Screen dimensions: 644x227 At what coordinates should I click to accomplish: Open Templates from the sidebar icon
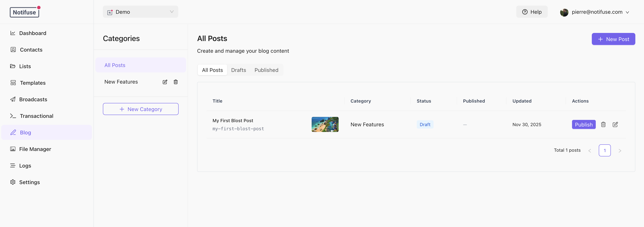click(13, 83)
